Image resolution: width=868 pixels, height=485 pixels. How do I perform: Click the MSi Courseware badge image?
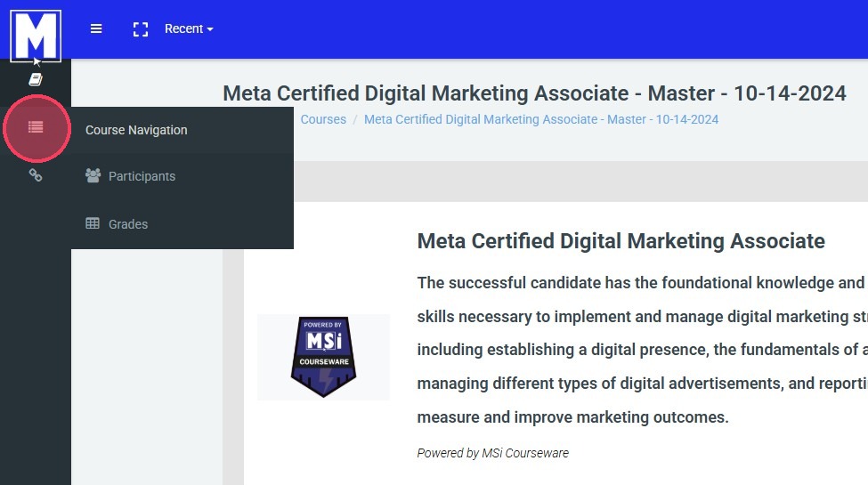[323, 357]
